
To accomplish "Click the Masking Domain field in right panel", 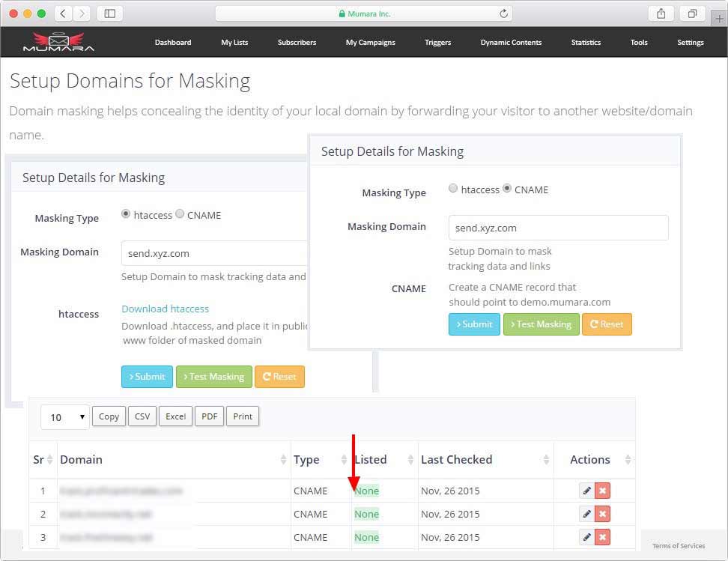I will click(x=558, y=228).
